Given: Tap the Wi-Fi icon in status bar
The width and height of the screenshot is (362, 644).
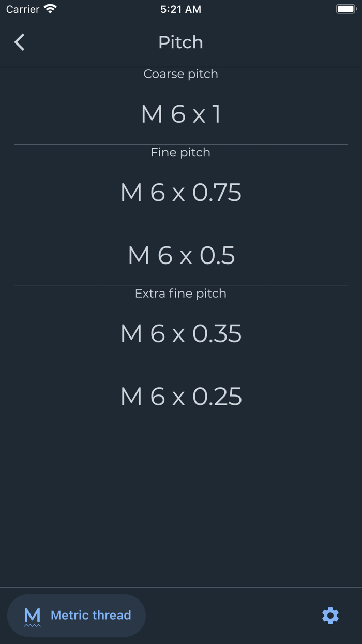Looking at the screenshot, I should [49, 9].
